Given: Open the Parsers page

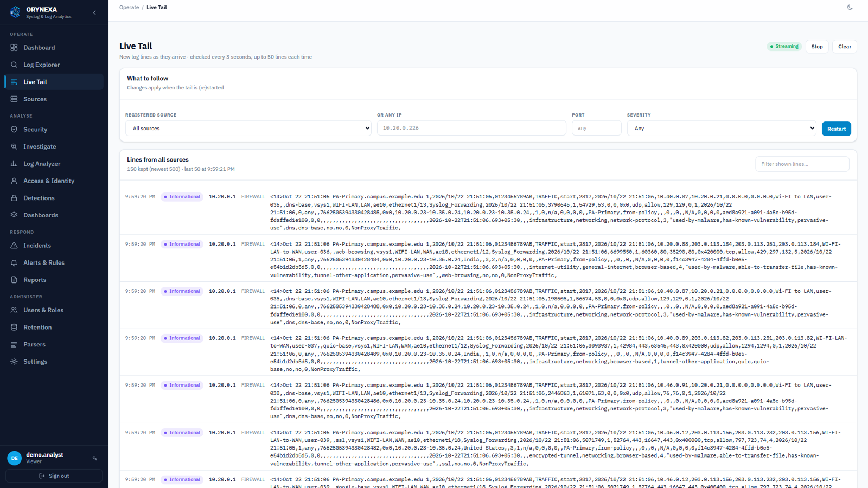Looking at the screenshot, I should pos(54,344).
